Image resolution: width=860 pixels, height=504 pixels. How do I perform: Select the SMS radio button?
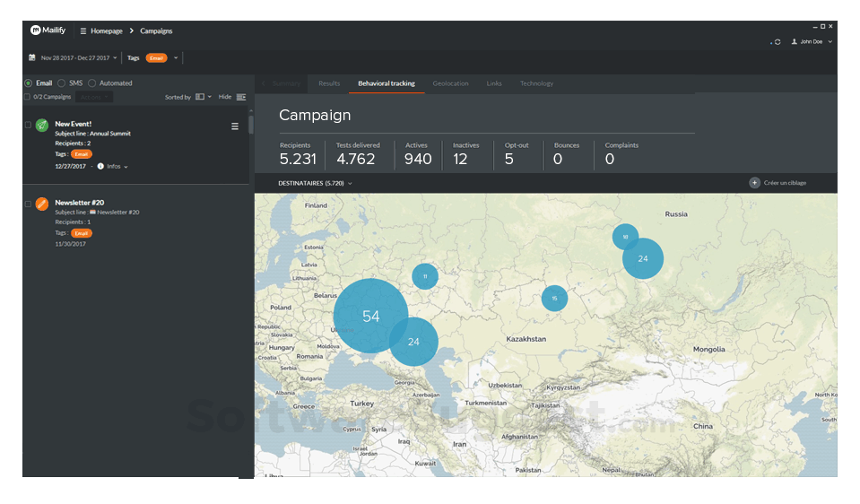click(62, 83)
